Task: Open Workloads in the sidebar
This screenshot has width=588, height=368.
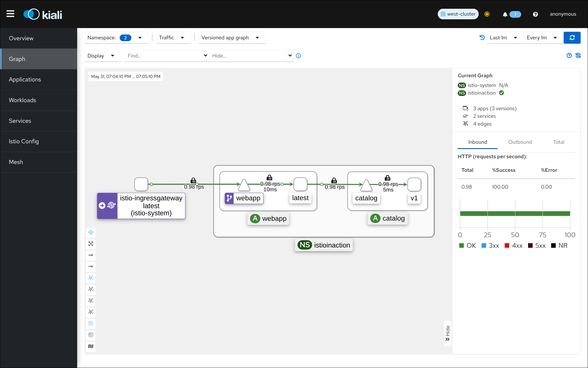Action: tap(39, 100)
